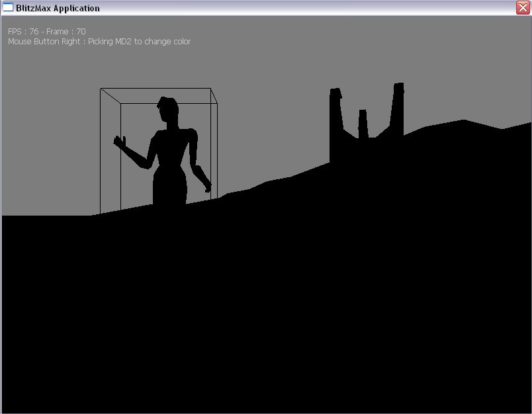
Task: Click the BlitzMax window title bar icon
Action: click(8, 7)
